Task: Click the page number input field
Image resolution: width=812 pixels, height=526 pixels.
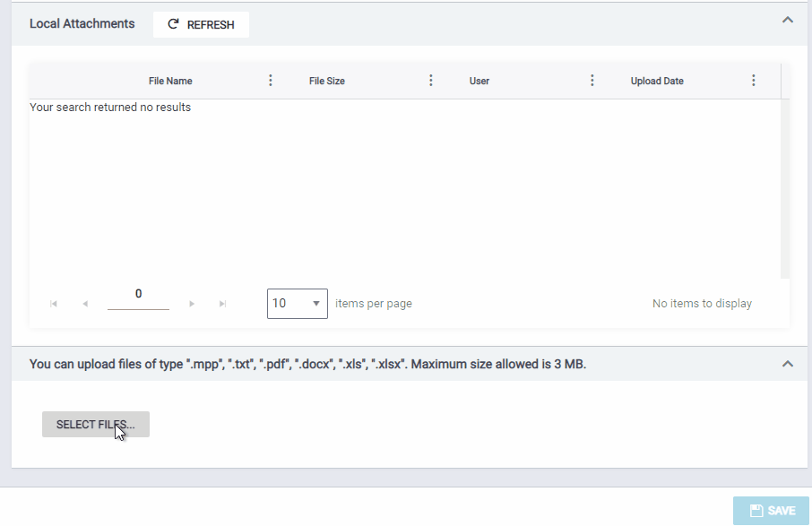Action: 138,297
